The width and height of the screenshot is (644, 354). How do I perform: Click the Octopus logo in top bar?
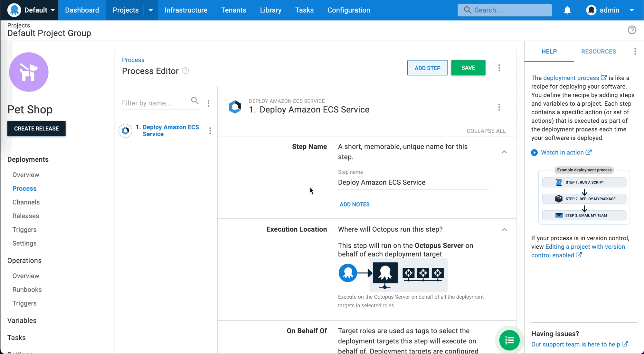pyautogui.click(x=14, y=10)
